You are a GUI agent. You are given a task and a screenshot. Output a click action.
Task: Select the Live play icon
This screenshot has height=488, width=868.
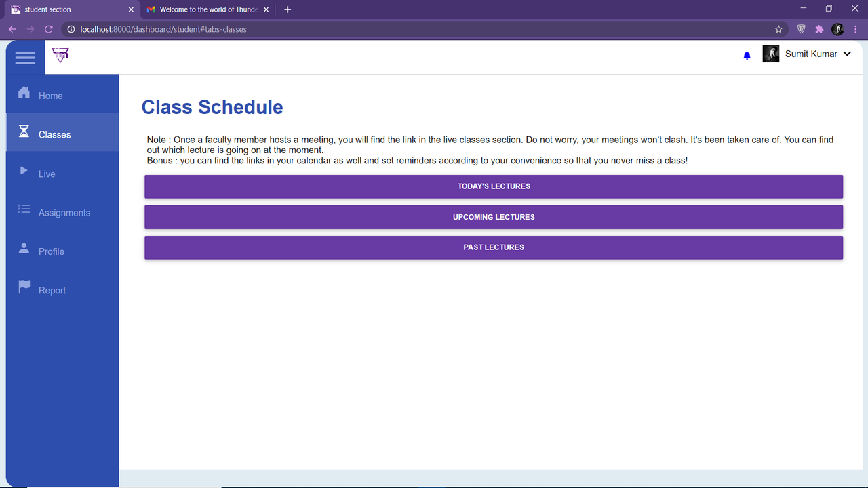(24, 171)
